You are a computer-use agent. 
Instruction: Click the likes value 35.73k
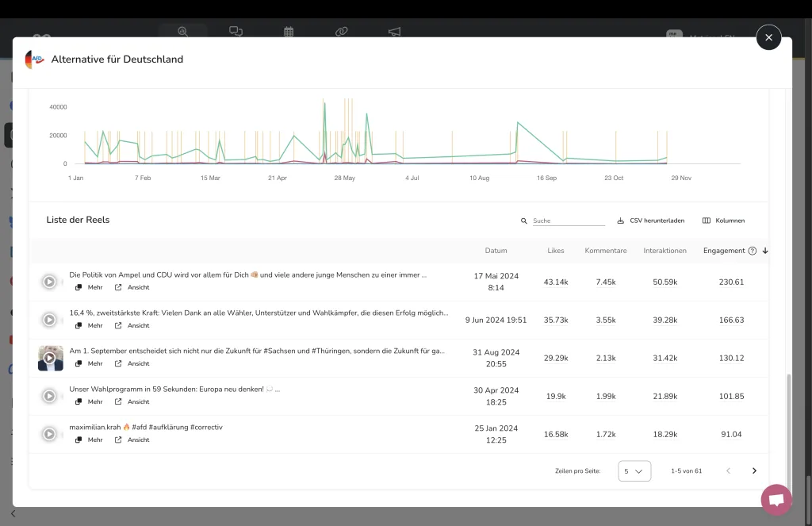(x=556, y=321)
